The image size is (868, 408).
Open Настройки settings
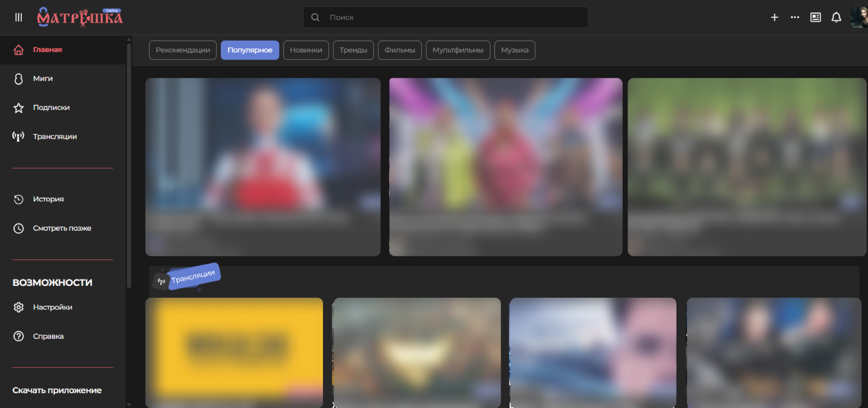(x=53, y=308)
